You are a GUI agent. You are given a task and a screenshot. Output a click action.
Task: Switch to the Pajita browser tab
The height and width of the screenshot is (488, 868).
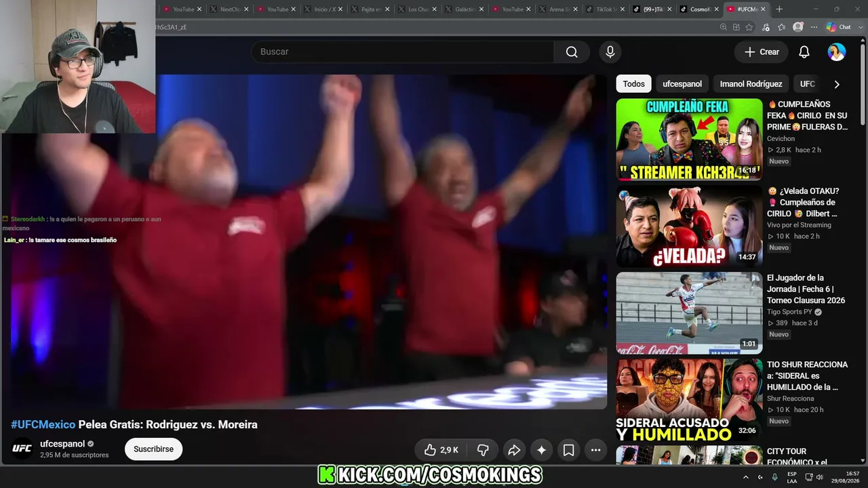tap(371, 9)
